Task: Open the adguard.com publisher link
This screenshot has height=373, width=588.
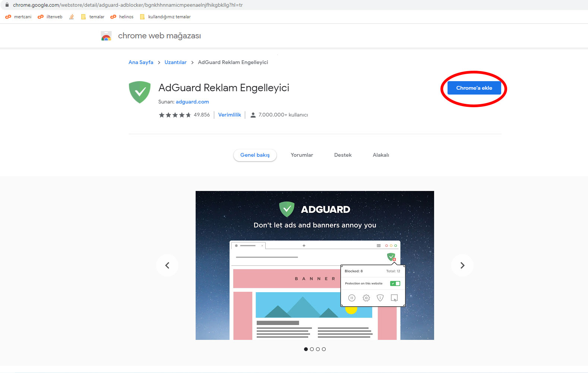Action: pos(192,102)
